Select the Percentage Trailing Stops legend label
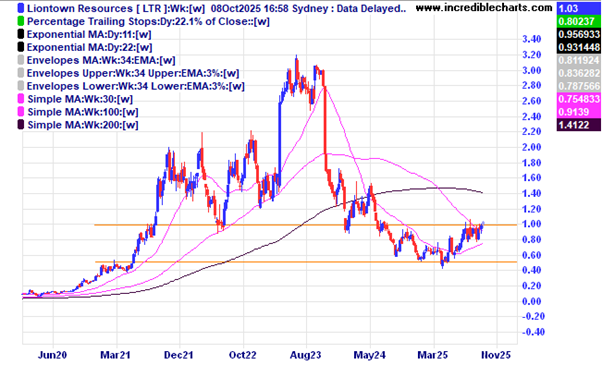This screenshot has width=602, height=365. [x=148, y=21]
